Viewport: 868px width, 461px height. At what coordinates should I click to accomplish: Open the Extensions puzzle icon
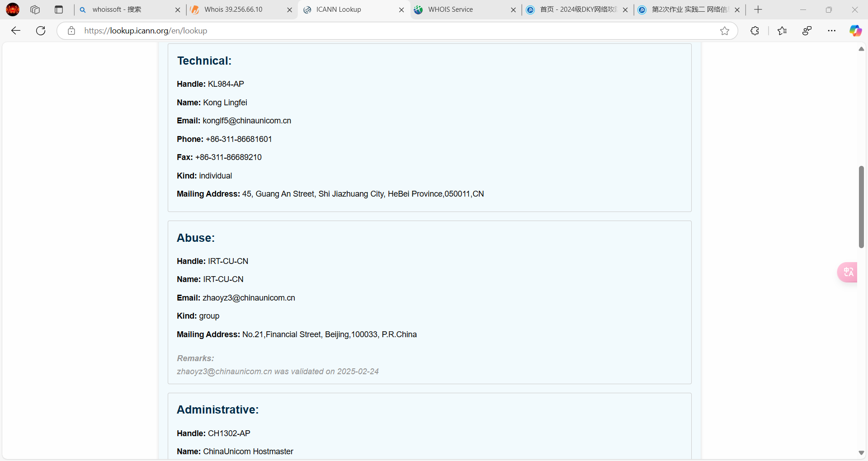[x=755, y=31]
